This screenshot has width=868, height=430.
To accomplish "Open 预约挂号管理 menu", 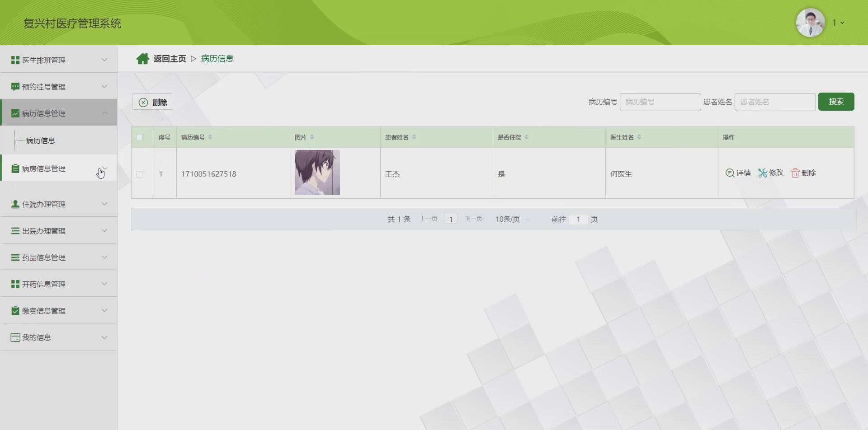I will [59, 87].
